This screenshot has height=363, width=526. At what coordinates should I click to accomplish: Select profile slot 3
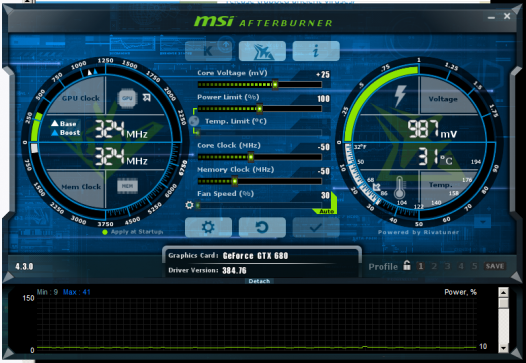[448, 266]
